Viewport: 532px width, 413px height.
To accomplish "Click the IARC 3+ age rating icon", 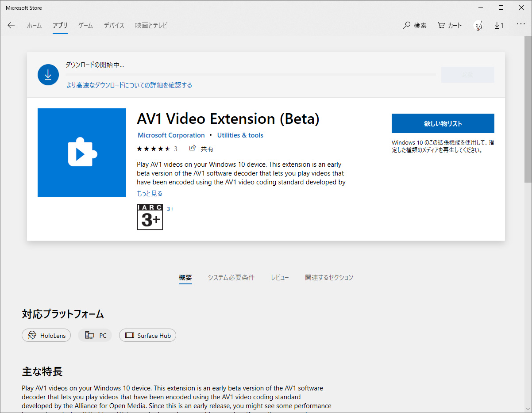I will [x=150, y=217].
